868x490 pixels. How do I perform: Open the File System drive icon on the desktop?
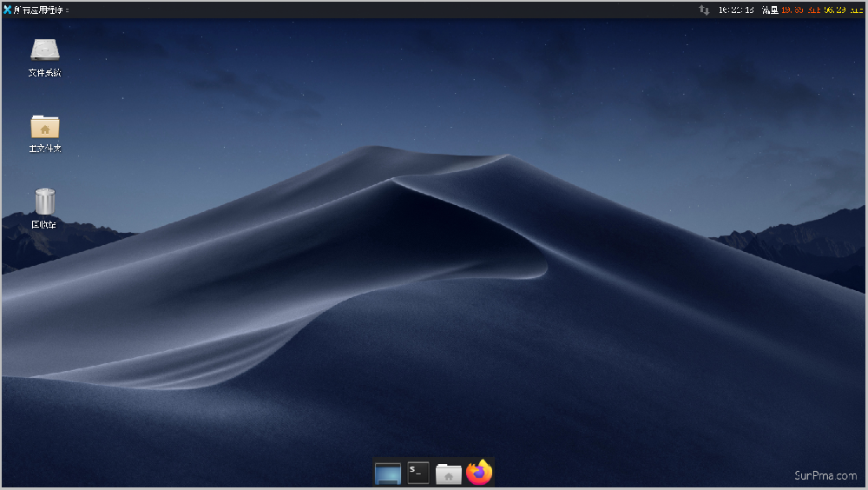tap(45, 50)
